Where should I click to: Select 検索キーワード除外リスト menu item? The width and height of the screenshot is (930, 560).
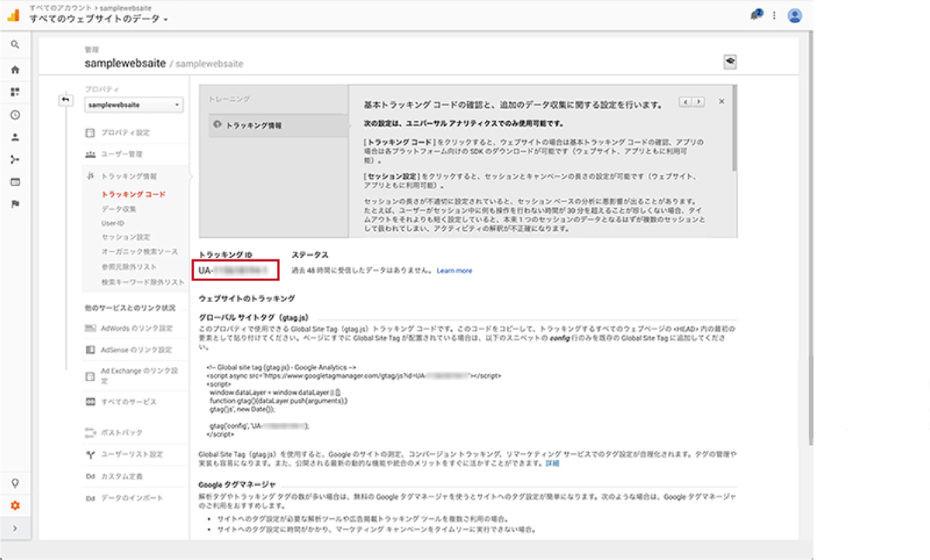[x=143, y=281]
